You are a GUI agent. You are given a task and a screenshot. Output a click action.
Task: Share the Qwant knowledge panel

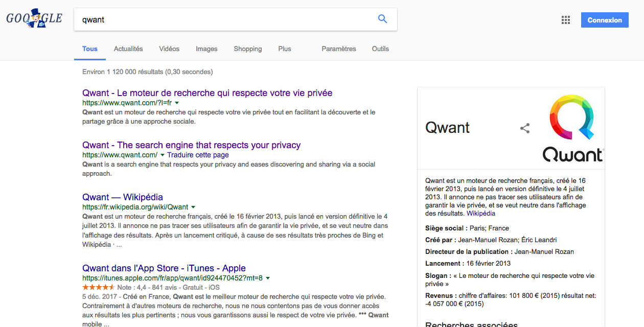pyautogui.click(x=525, y=128)
